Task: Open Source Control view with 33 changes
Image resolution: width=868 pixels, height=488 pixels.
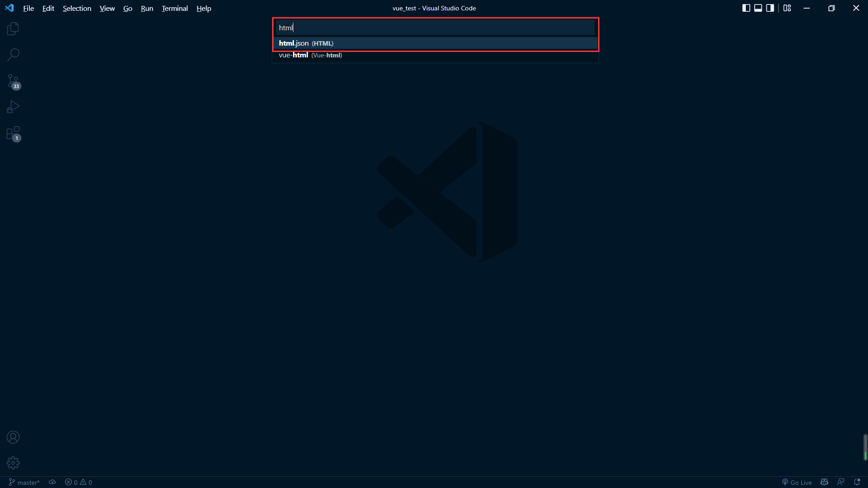Action: 13,81
